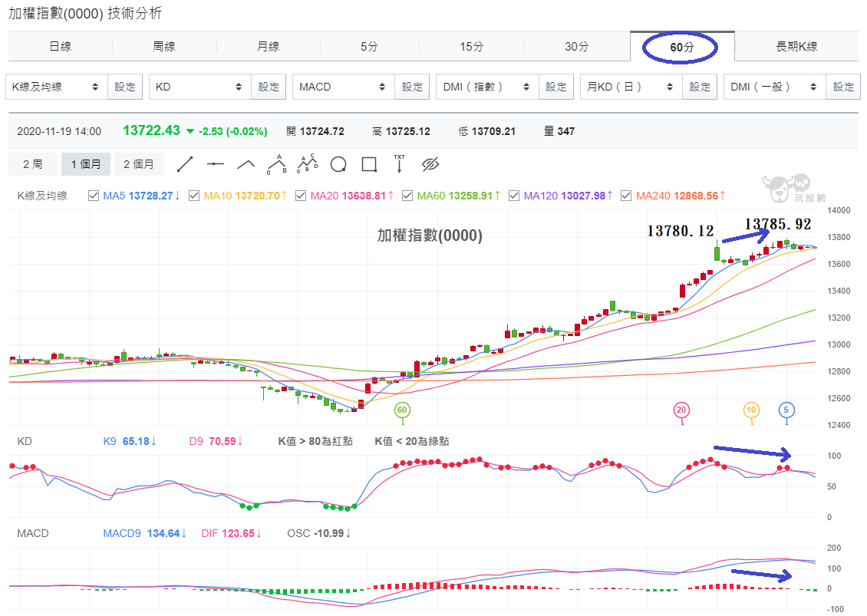
Task: Click the blue 5 moving-average marker
Action: coord(786,410)
